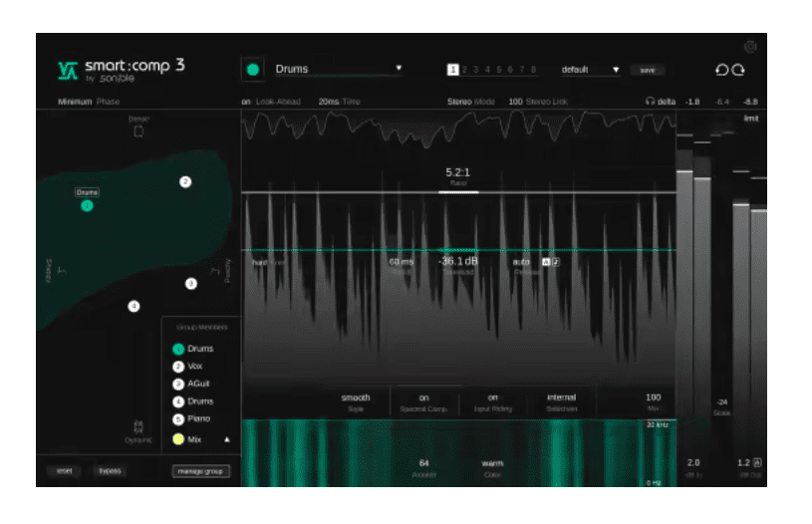
Task: Click the bypass button
Action: point(110,470)
